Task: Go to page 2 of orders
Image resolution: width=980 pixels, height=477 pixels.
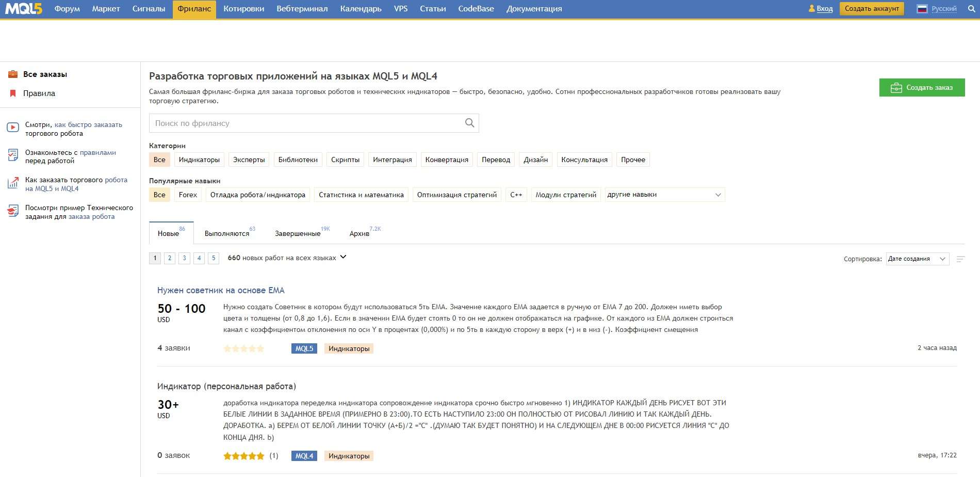Action: (x=170, y=258)
